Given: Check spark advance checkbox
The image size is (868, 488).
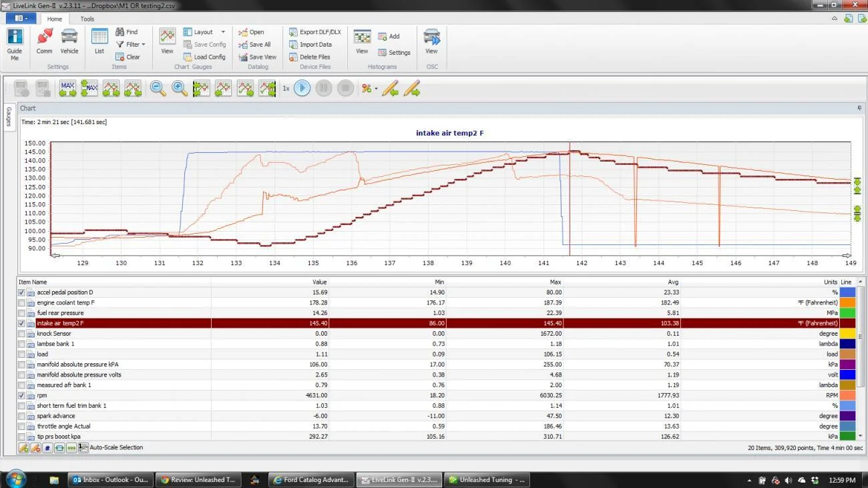Looking at the screenshot, I should (x=22, y=416).
